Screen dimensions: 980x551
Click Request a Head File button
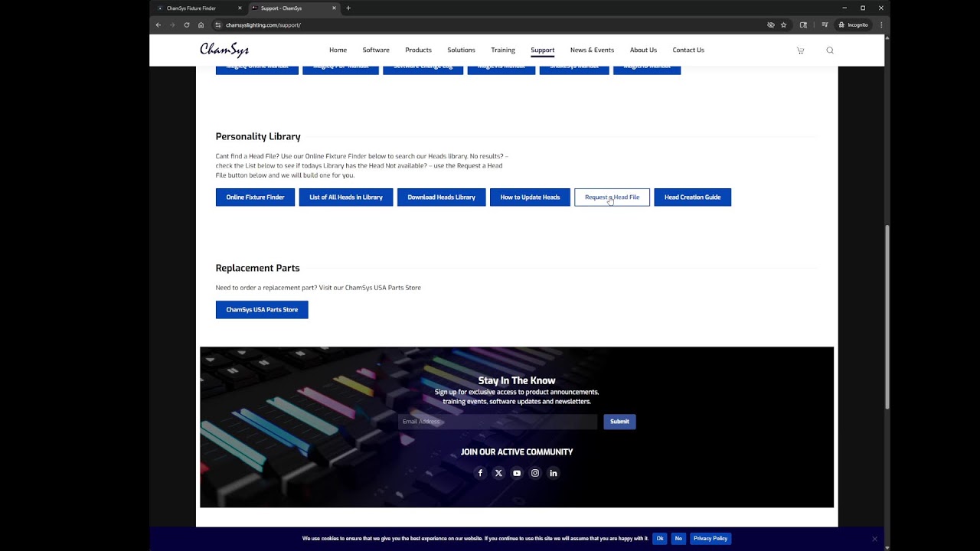[x=612, y=197]
